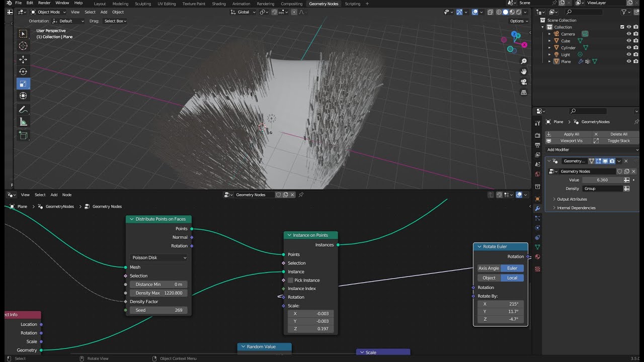Expand the Plane object in outliner
The image size is (644, 362).
tap(549, 61)
